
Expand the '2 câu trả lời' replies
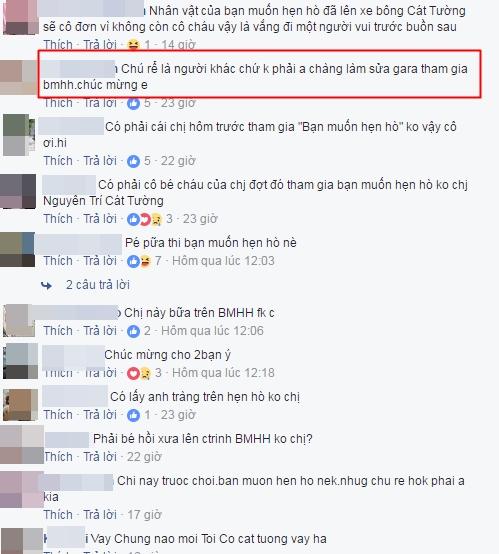[98, 285]
